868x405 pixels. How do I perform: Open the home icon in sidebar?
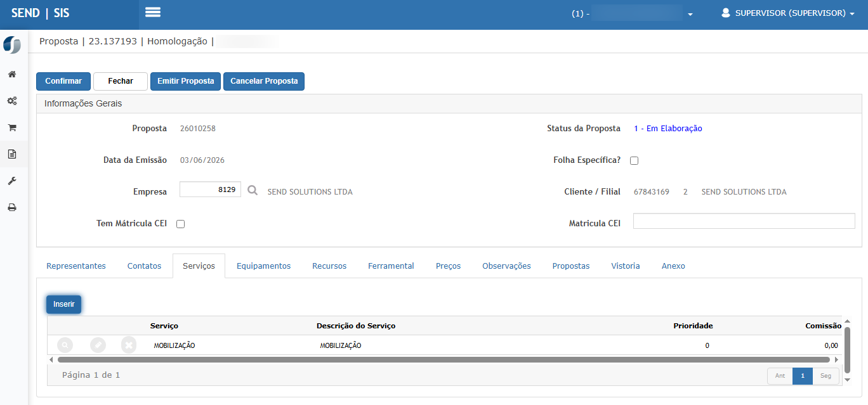[x=12, y=74]
